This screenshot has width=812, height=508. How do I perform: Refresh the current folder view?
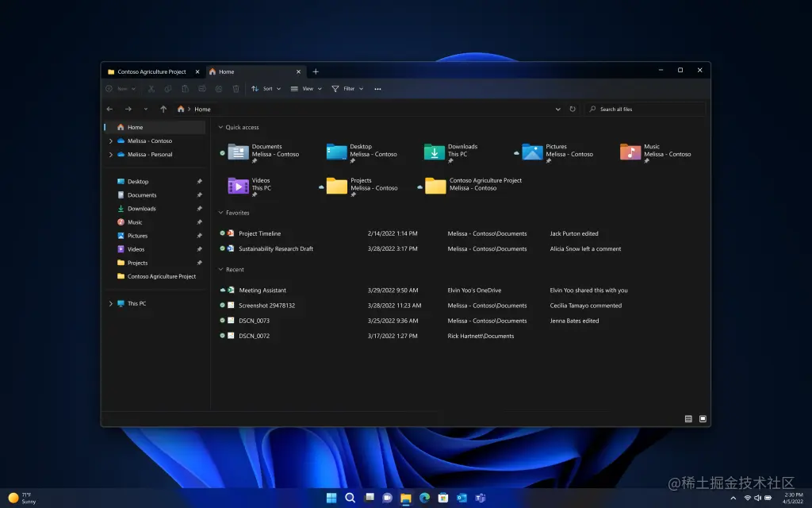(573, 109)
